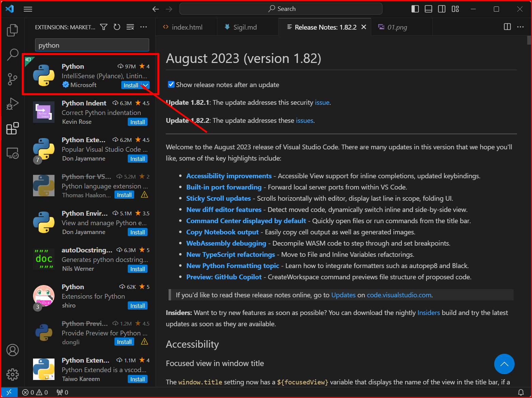This screenshot has height=398, width=532.
Task: Open the Manage gear menu
Action: click(x=13, y=375)
